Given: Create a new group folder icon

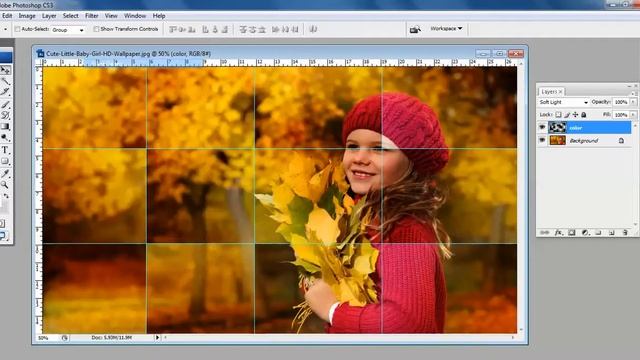Looking at the screenshot, I should 598,233.
